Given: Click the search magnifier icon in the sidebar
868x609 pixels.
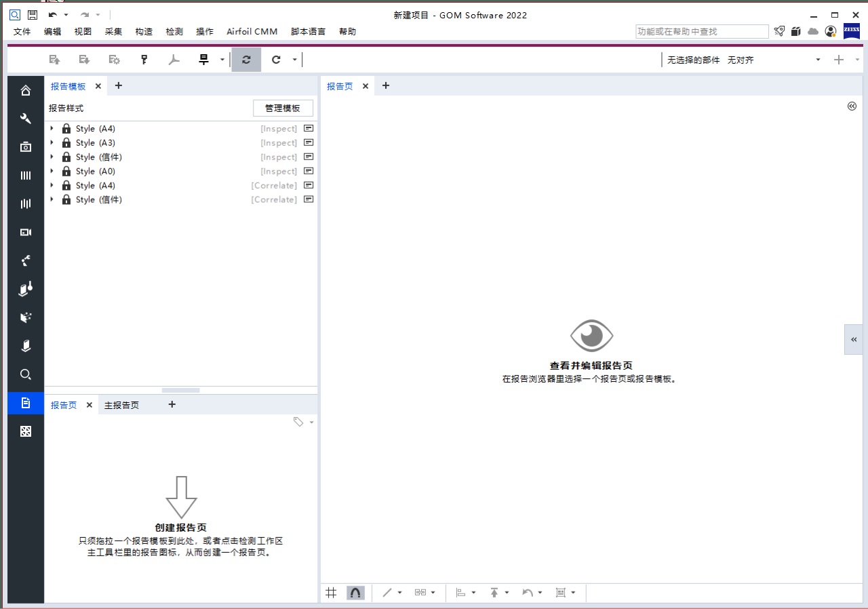Looking at the screenshot, I should [x=25, y=374].
